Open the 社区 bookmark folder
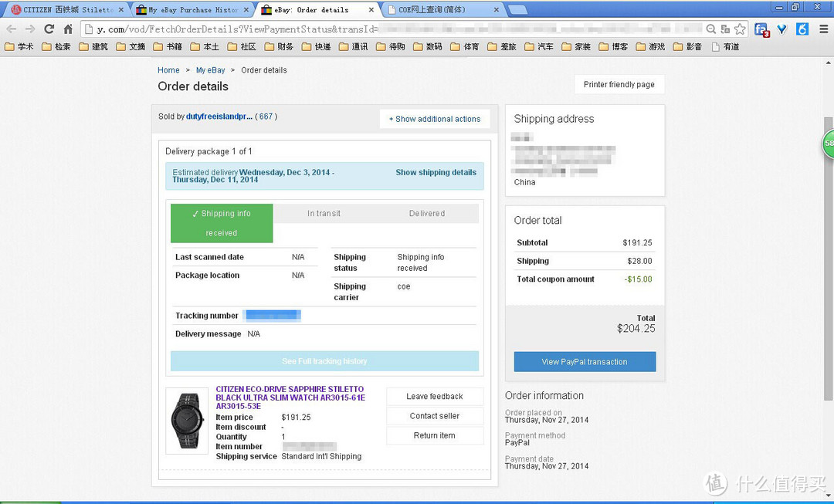The width and height of the screenshot is (834, 504). click(x=242, y=47)
